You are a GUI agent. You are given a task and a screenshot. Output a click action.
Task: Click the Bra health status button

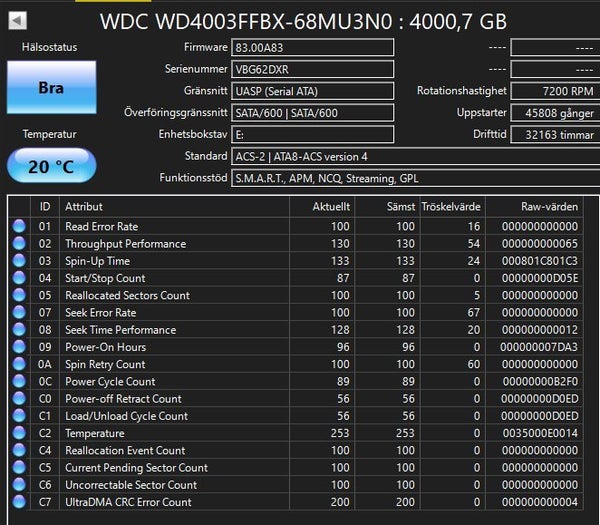tap(52, 87)
